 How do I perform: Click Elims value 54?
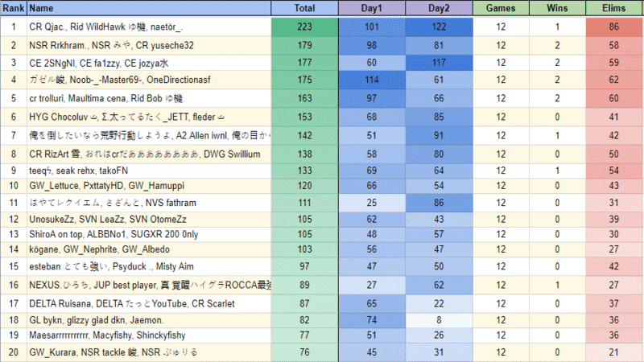tap(614, 171)
